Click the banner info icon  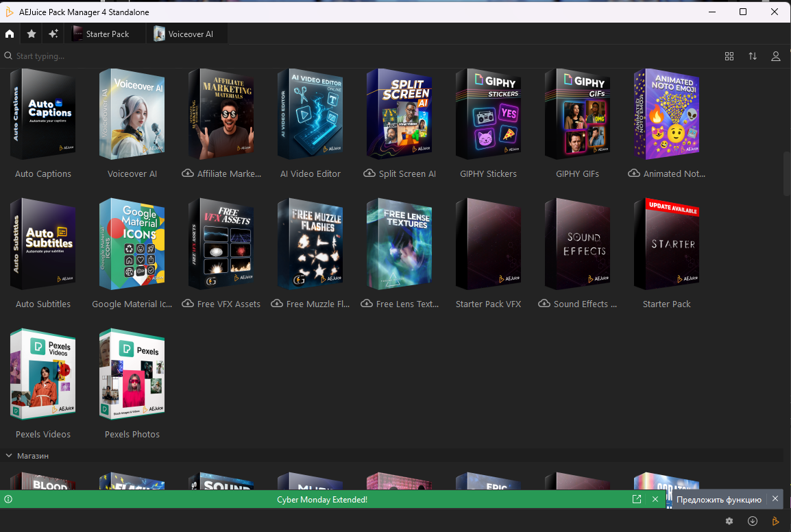pyautogui.click(x=8, y=499)
